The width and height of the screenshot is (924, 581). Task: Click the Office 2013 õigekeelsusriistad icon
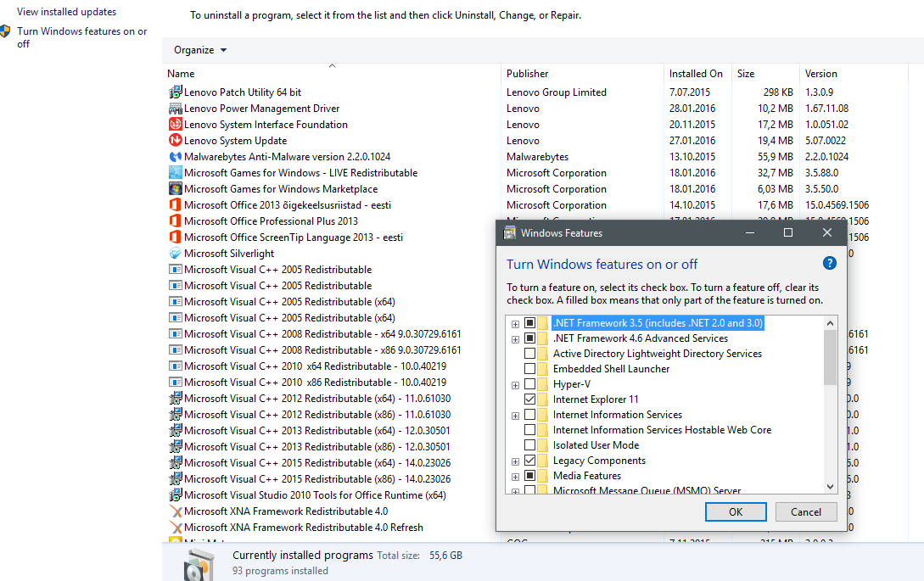pyautogui.click(x=175, y=205)
